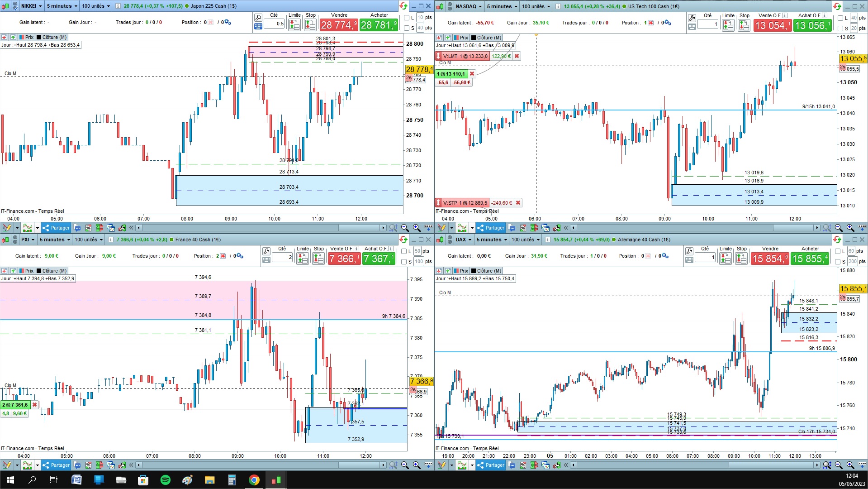Enable the S stop checkbox in NIKKEI panel

tap(406, 28)
